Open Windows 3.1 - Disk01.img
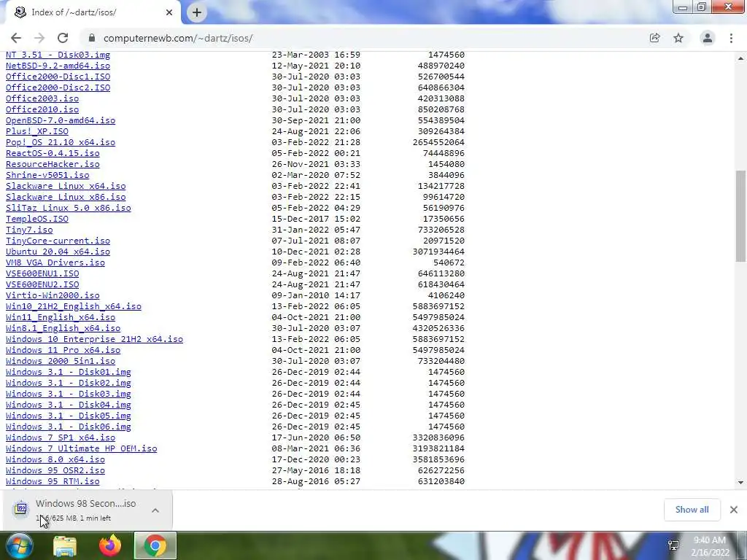 (68, 373)
